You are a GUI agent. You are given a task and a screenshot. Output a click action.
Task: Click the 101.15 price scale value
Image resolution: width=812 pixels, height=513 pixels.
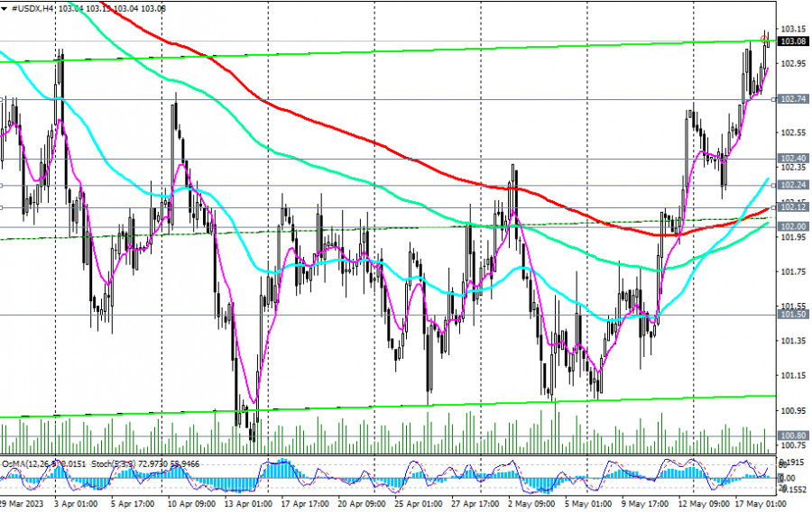[793, 375]
